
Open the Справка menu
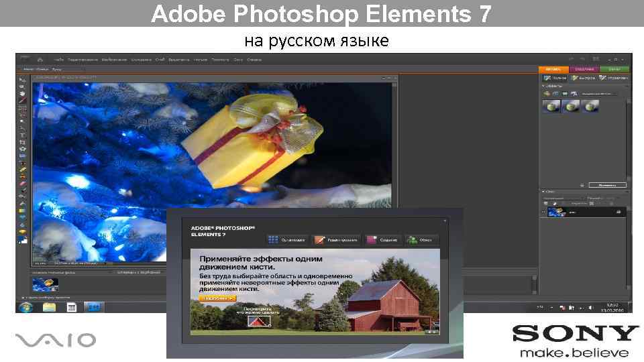tap(254, 60)
